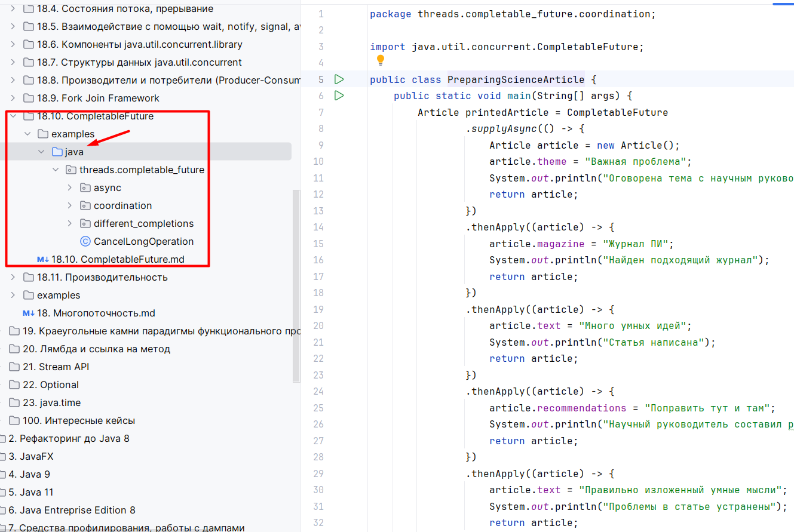Expand the coordination package

pyautogui.click(x=70, y=205)
